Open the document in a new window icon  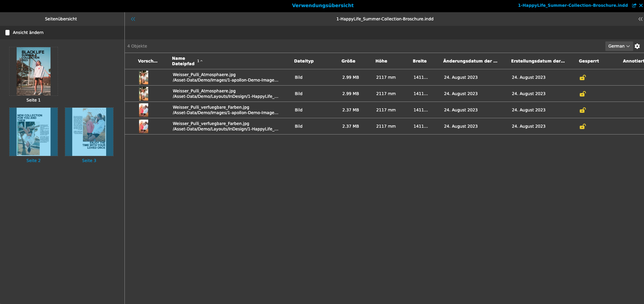click(x=634, y=5)
